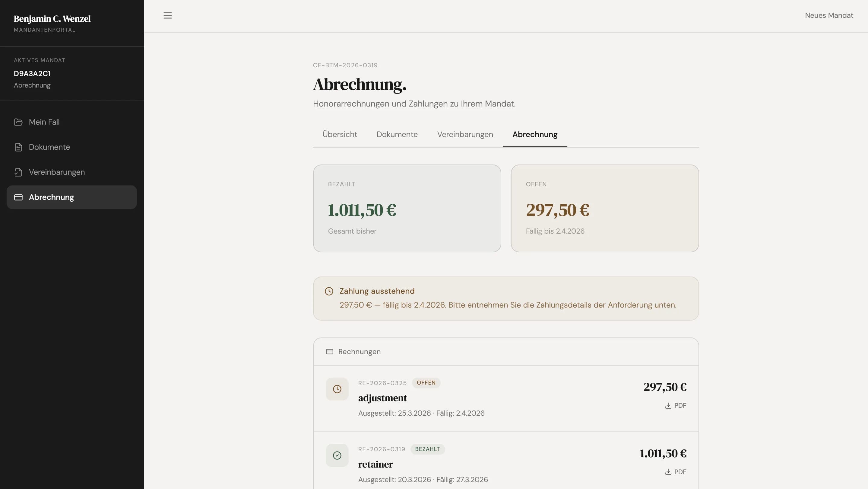Click the Bezahlt 1.011,50 € summary card
The image size is (868, 489).
pyautogui.click(x=407, y=208)
